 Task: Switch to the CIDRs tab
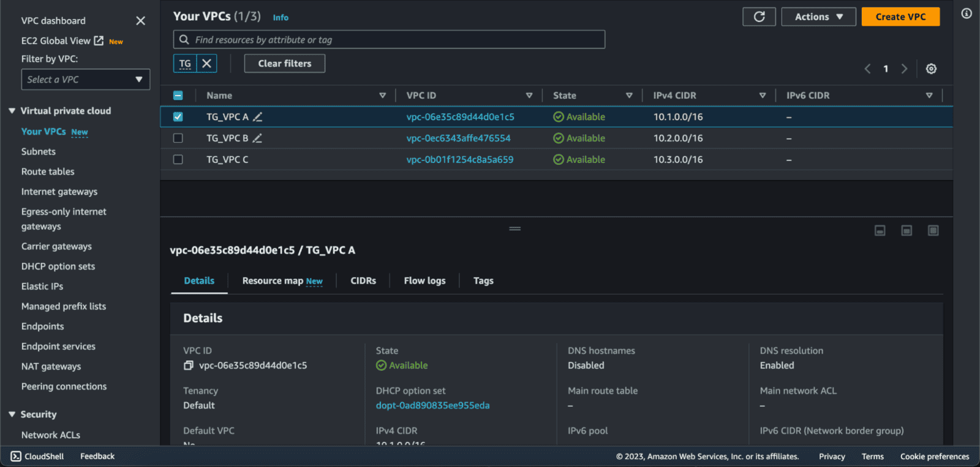363,281
